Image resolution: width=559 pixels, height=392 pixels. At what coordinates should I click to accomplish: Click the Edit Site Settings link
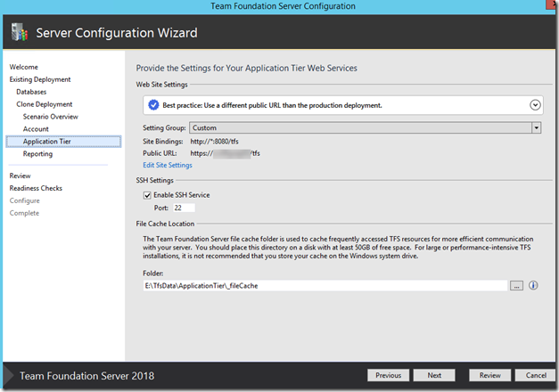168,165
